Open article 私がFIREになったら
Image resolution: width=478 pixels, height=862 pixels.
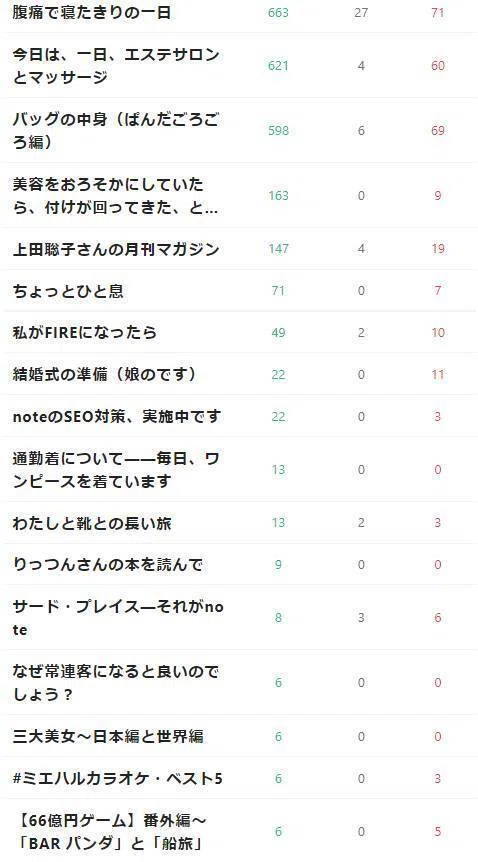click(85, 333)
